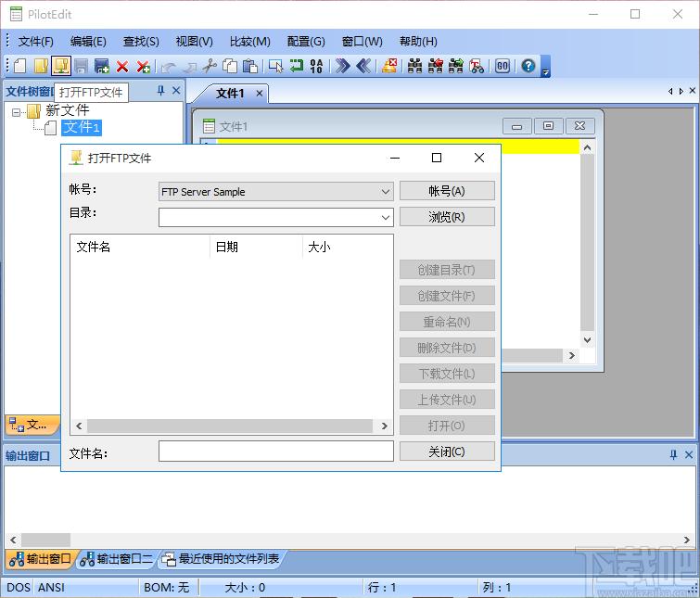
Task: Switch to hex mode 0A10 icon
Action: 316,66
